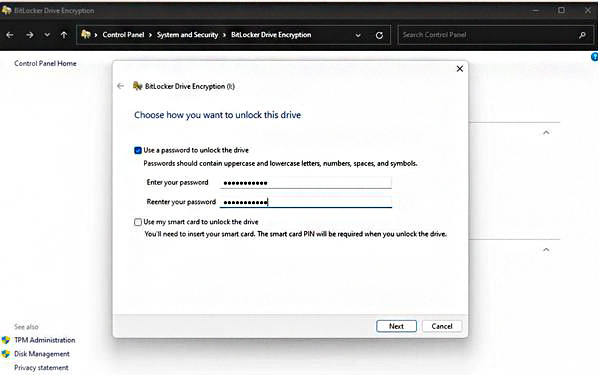Click the Next button

[396, 326]
